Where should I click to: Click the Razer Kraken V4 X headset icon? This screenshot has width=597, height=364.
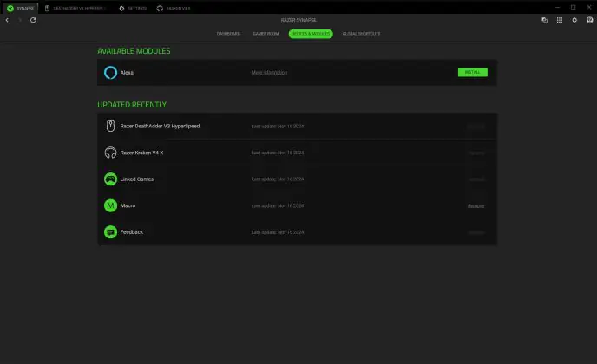click(110, 153)
